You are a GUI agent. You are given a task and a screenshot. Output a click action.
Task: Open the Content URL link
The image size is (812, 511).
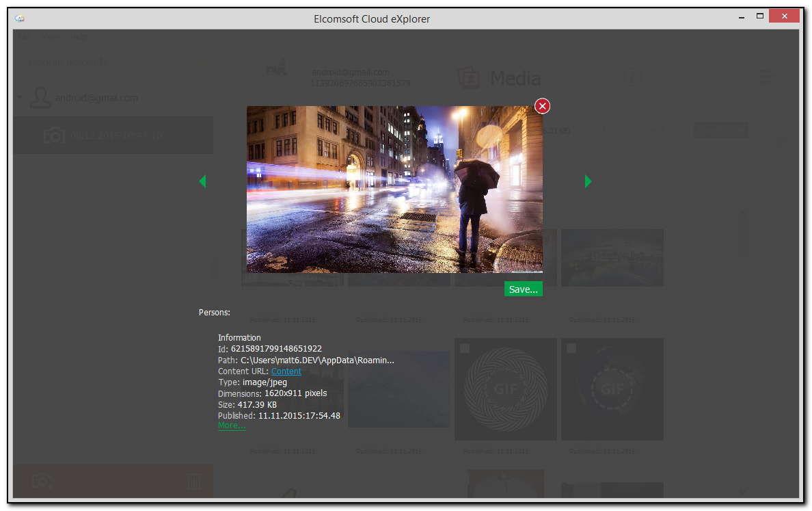pyautogui.click(x=286, y=371)
